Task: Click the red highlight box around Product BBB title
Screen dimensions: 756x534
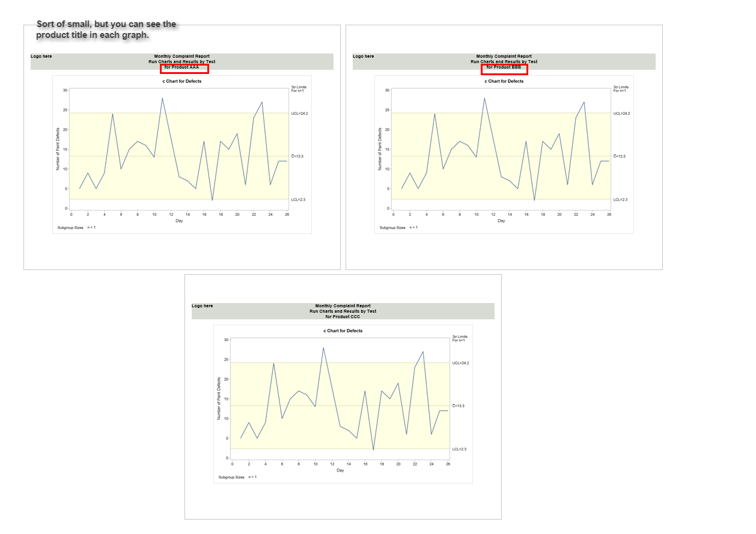Action: pos(504,68)
